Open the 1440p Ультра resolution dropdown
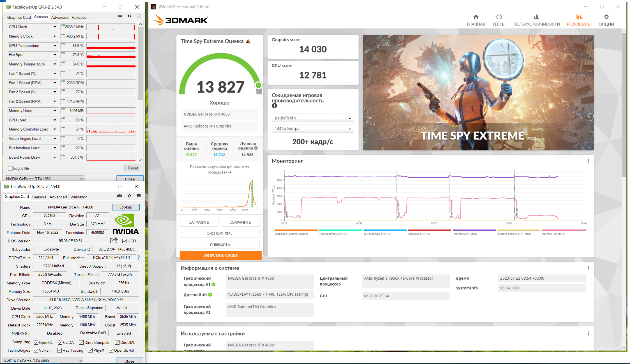The height and width of the screenshot is (364, 630). (313, 129)
